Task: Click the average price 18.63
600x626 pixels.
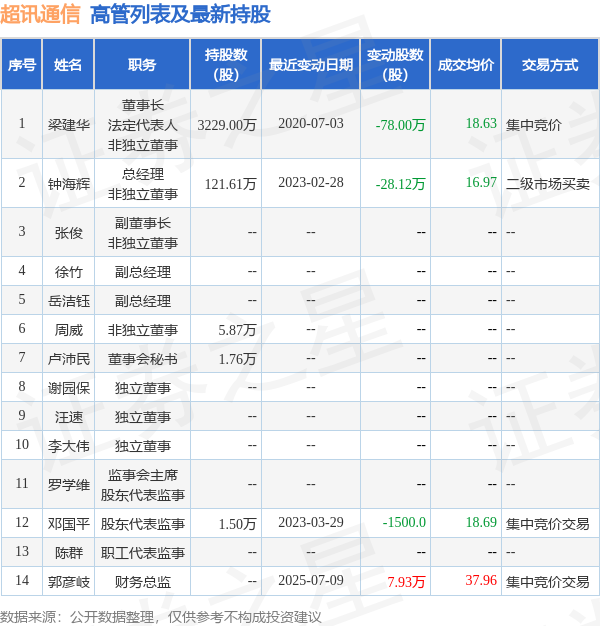Action: point(481,123)
